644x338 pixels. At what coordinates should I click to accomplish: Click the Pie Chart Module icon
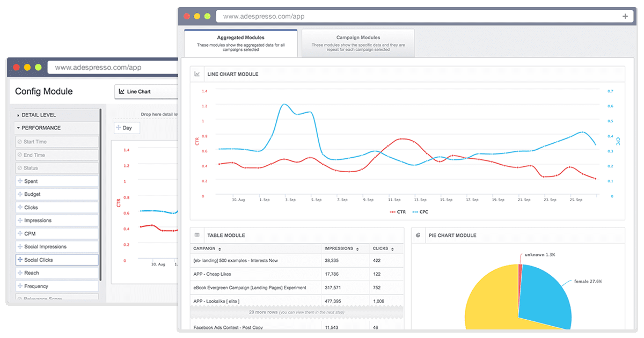pos(418,235)
